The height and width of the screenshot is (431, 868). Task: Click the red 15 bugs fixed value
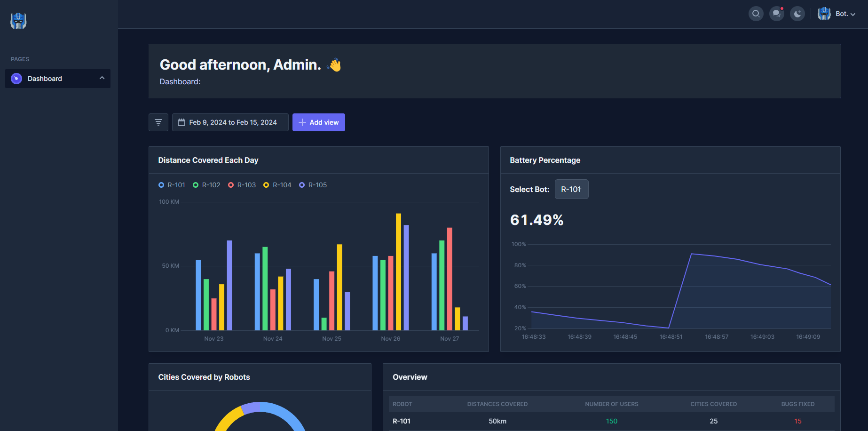tap(798, 421)
